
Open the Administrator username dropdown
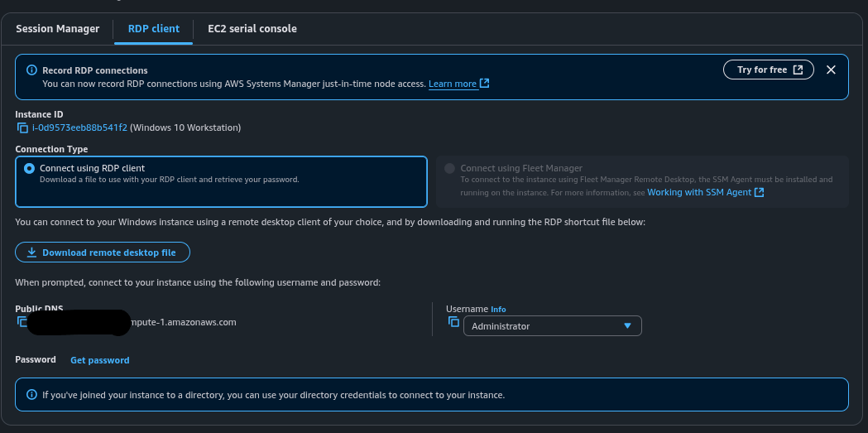pos(552,326)
